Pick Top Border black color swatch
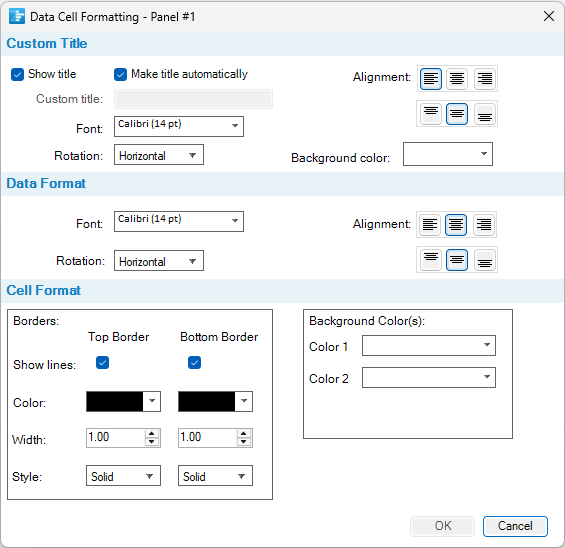This screenshot has width=565, height=548. 115,401
